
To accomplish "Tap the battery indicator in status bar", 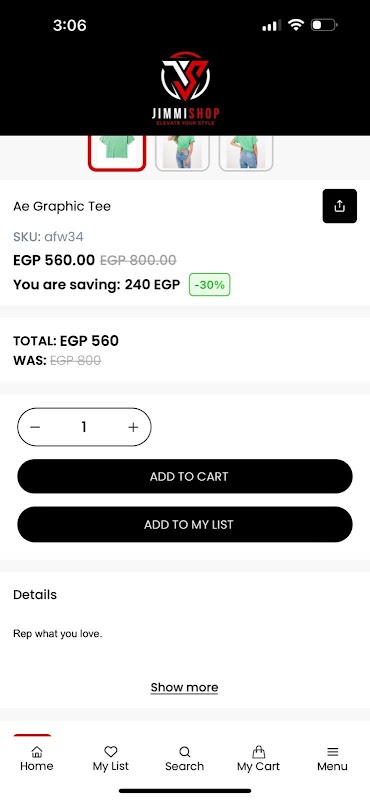I will tap(324, 24).
